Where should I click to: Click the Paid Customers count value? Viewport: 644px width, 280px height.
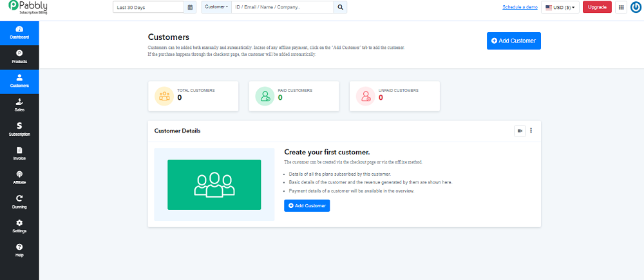click(280, 98)
